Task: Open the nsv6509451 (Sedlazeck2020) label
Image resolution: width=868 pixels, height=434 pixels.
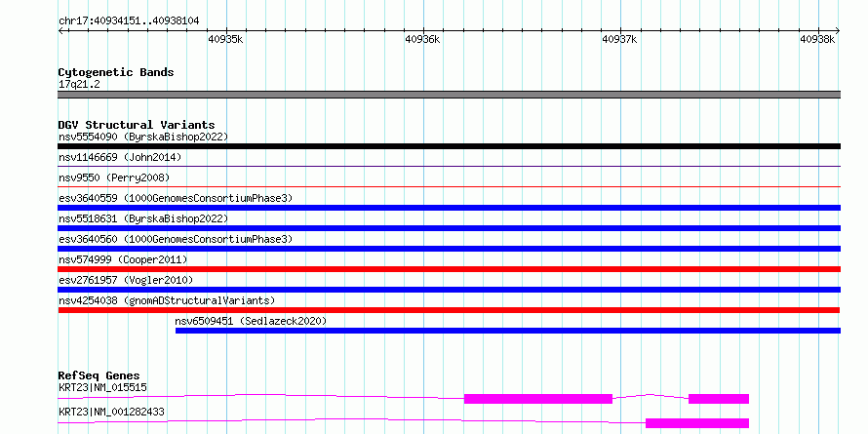Action: point(251,321)
